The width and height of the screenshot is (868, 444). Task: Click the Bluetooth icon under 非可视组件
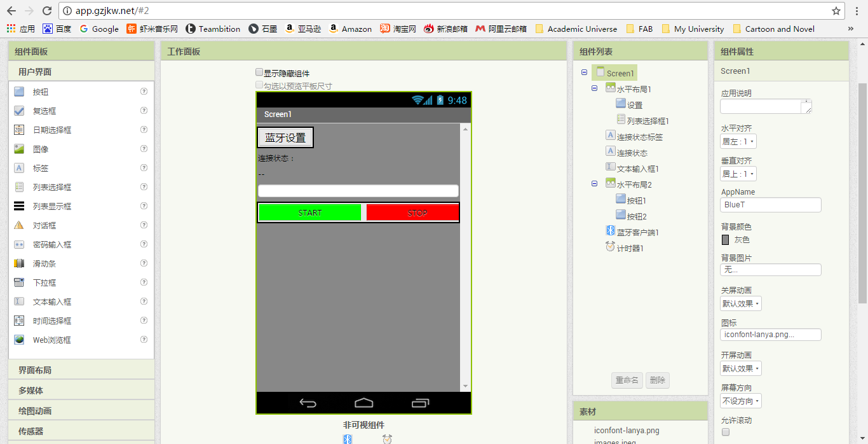pyautogui.click(x=348, y=439)
